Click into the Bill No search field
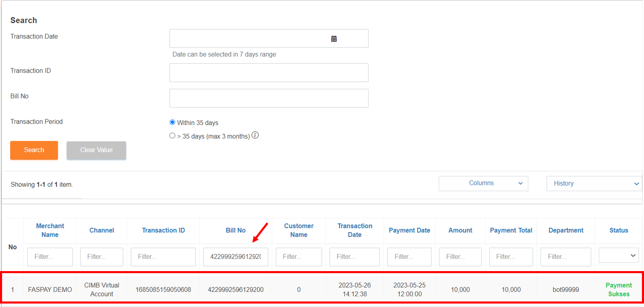Image resolution: width=644 pixels, height=307 pixels. pos(269,98)
